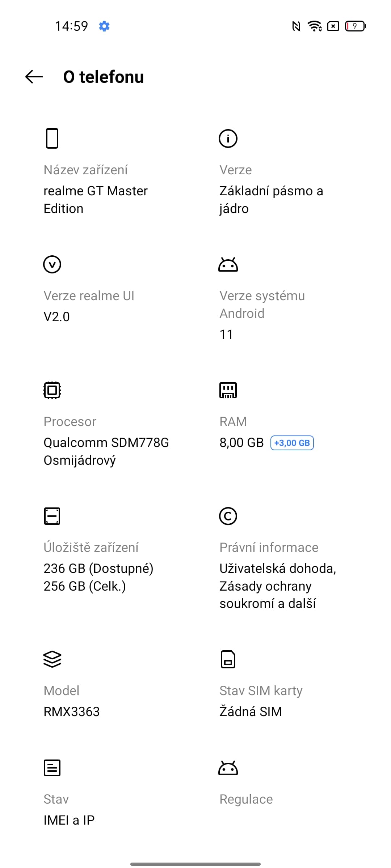
Task: Open IMEI a IP status entry
Action: [69, 820]
